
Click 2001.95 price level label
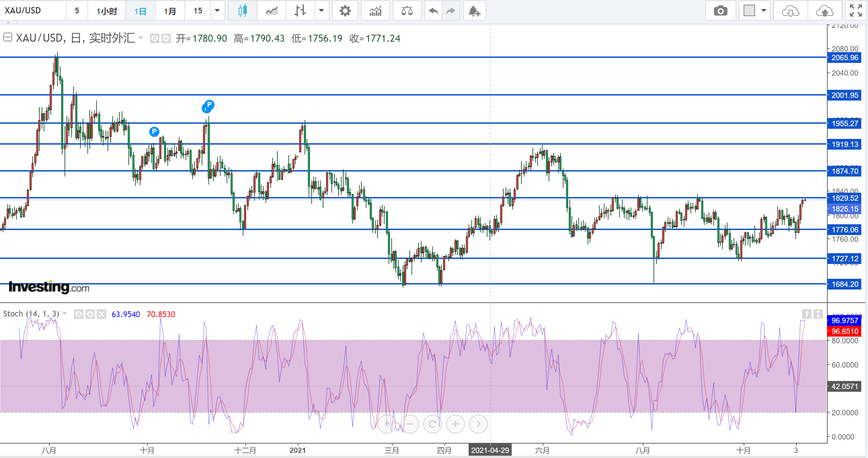844,96
